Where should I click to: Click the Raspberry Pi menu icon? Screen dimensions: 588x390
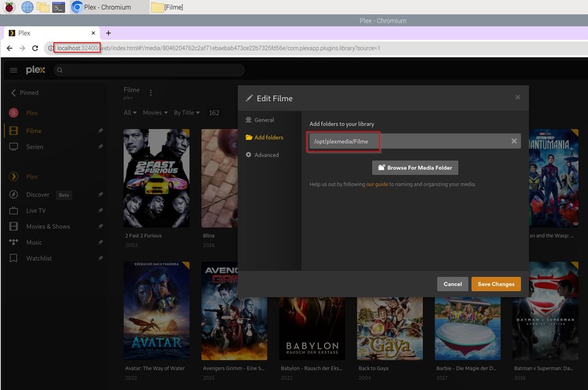pos(9,7)
